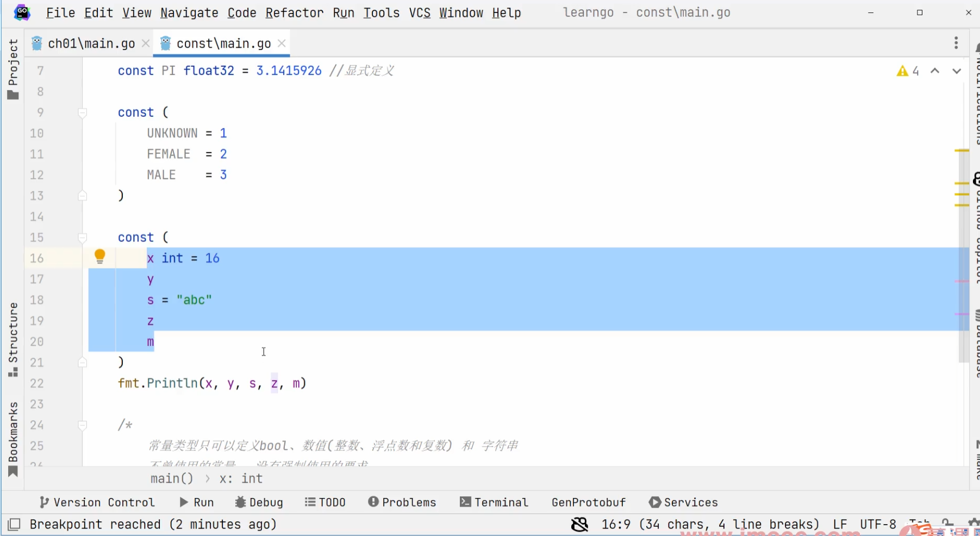Open the Services tool window
Viewport: 980px width, 536px height.
(x=683, y=502)
